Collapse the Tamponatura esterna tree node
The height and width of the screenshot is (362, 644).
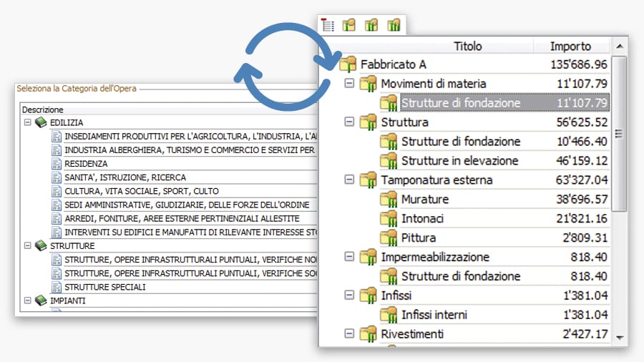click(349, 180)
